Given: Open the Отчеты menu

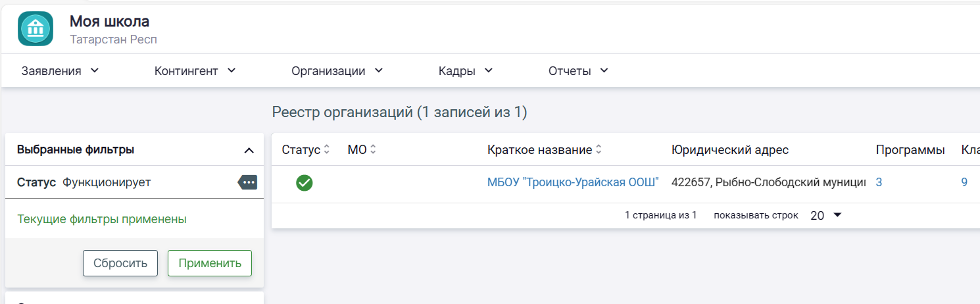Looking at the screenshot, I should (578, 71).
